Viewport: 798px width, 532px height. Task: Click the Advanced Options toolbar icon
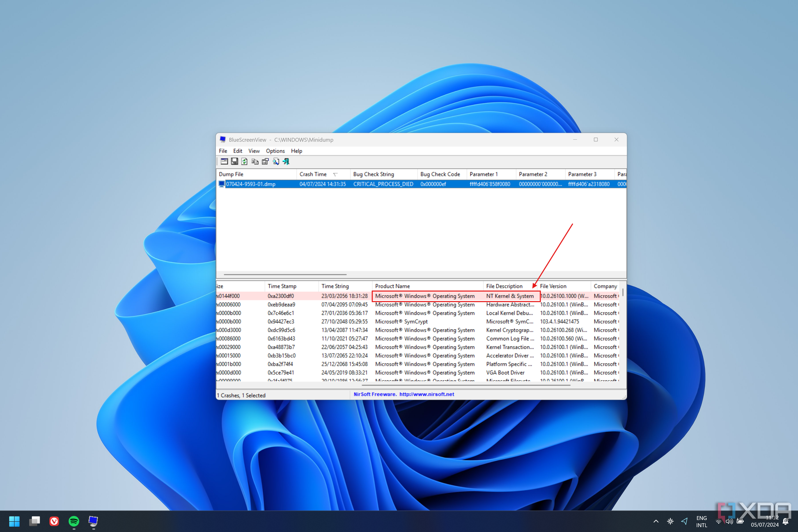coord(224,161)
